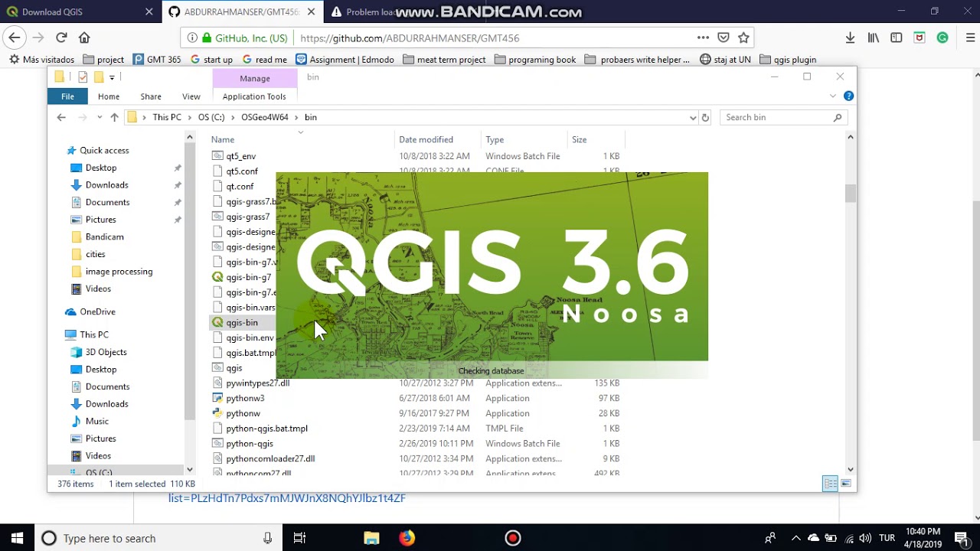Switch Explorer to large thumbnails view

click(x=846, y=483)
